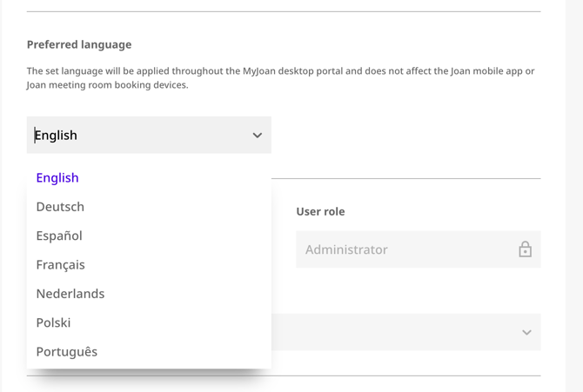Image resolution: width=583 pixels, height=392 pixels.
Task: Select Polski from the language list
Action: tap(53, 322)
